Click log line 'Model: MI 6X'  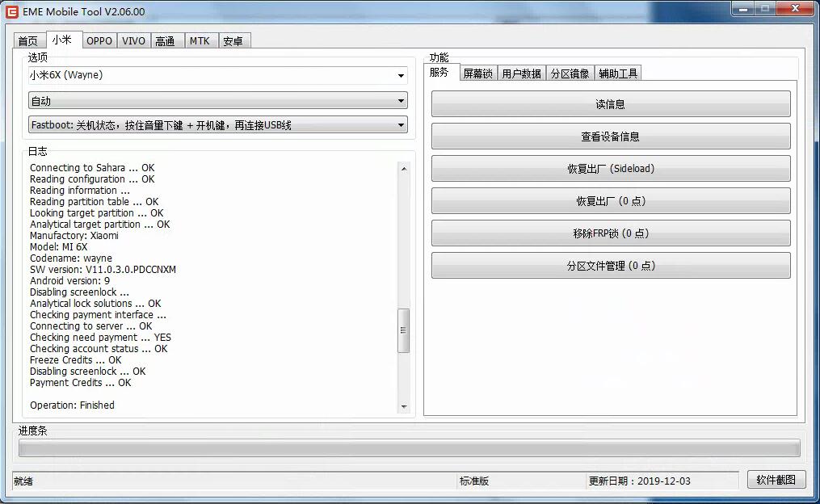tap(58, 247)
